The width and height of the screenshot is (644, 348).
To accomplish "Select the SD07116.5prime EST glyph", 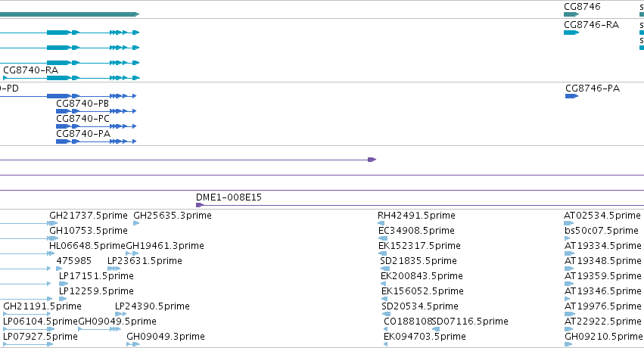I will click(436, 329).
